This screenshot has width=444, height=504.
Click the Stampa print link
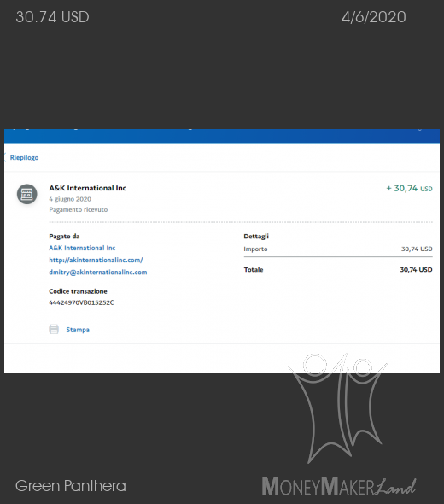(x=78, y=330)
